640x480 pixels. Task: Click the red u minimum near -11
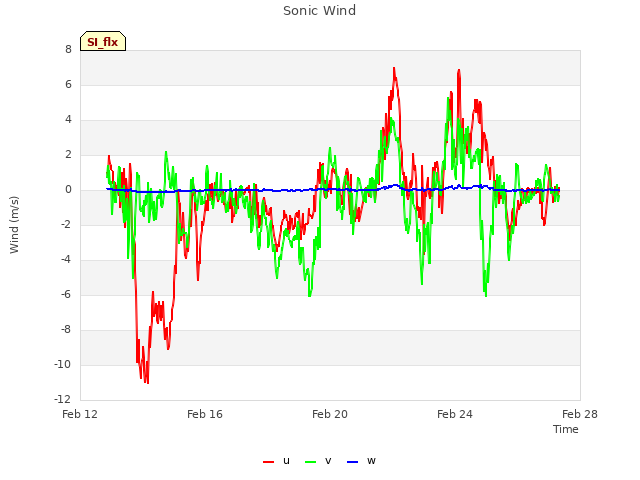[147, 382]
